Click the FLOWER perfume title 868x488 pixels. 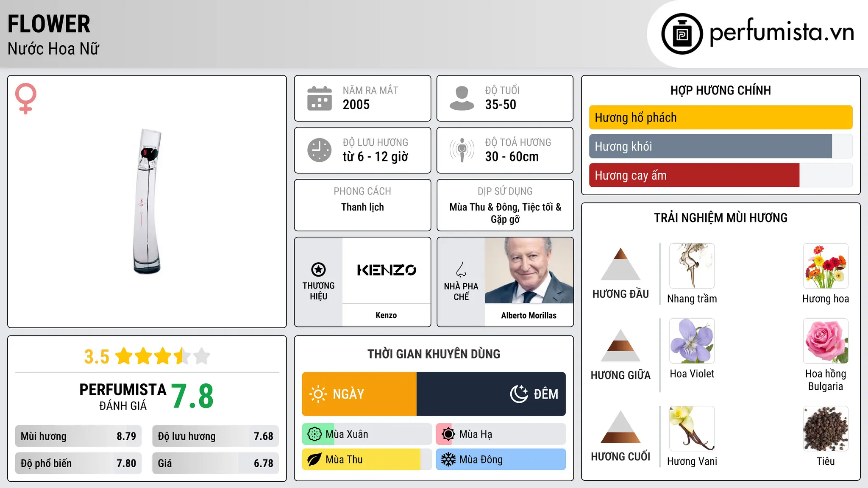[49, 24]
